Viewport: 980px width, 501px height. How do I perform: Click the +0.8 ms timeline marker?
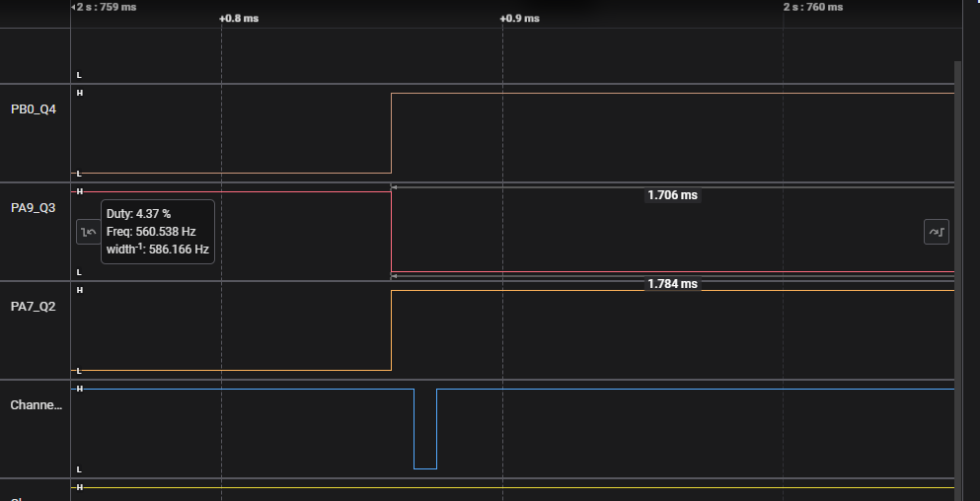pyautogui.click(x=238, y=19)
